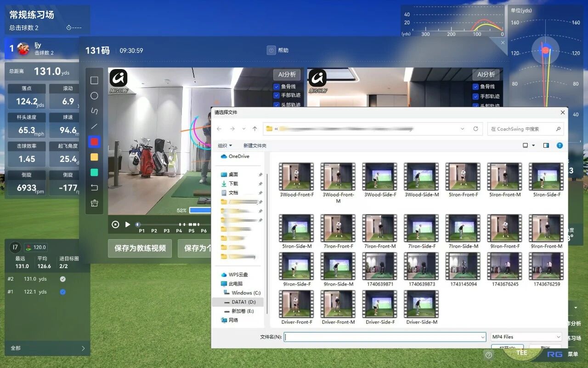Choose the yellow color swatch
This screenshot has height=368, width=588.
(x=94, y=157)
